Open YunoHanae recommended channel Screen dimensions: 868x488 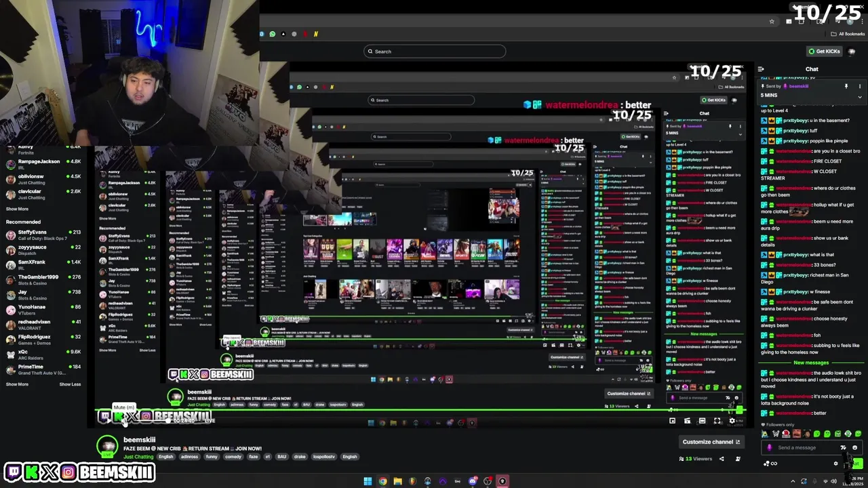(x=44, y=310)
